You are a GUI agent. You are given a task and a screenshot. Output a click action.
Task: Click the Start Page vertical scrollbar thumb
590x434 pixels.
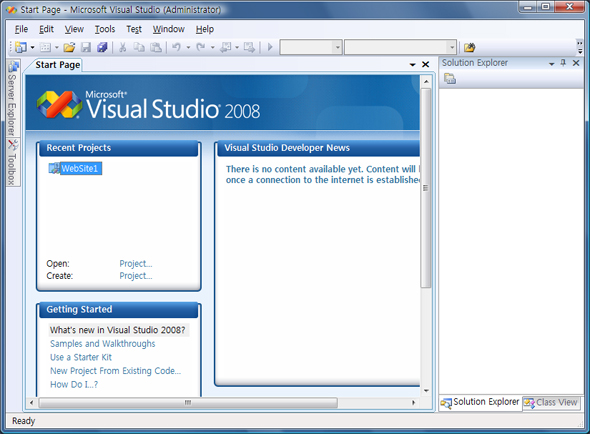pos(426,188)
